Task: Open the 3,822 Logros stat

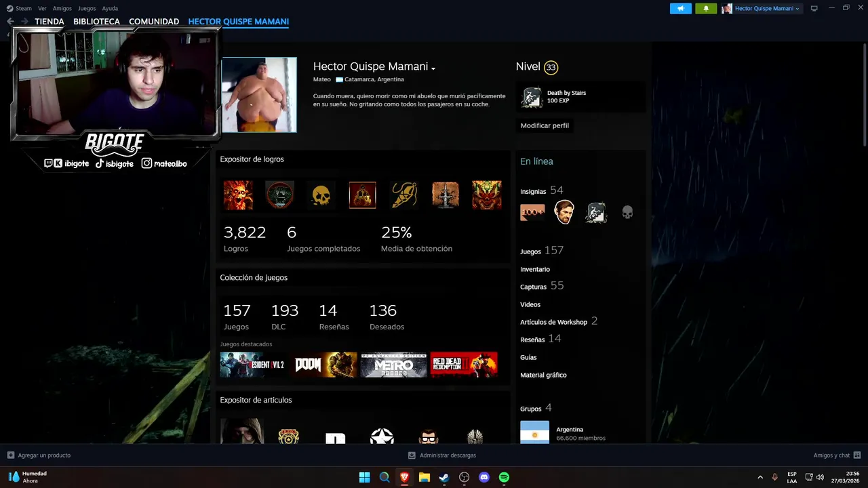Action: [x=245, y=239]
